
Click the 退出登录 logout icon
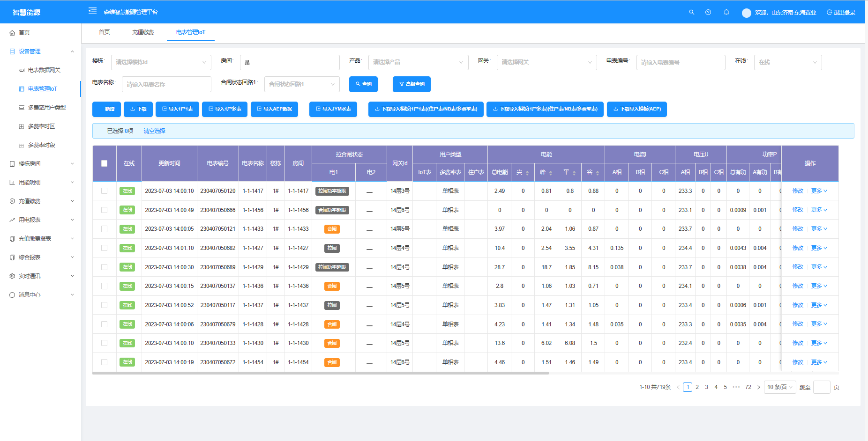pyautogui.click(x=829, y=12)
